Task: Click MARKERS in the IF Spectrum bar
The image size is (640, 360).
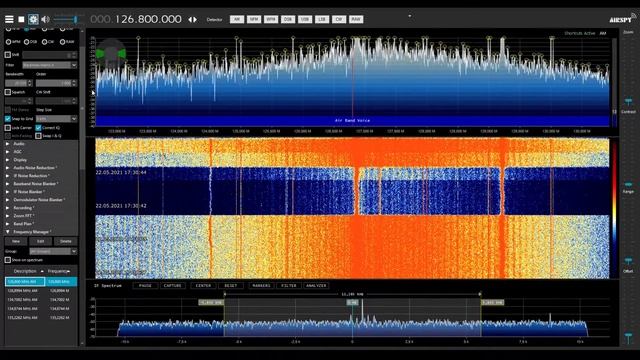Action: tap(261, 285)
